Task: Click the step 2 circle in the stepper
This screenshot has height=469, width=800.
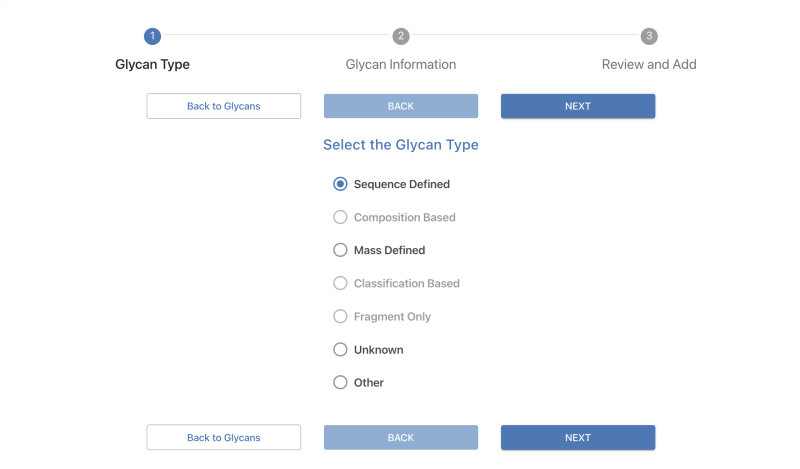Action: (x=401, y=36)
